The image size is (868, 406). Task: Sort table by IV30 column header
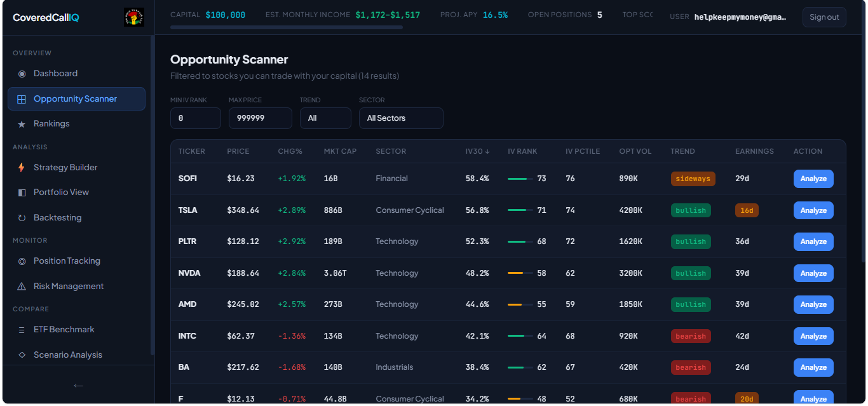click(x=477, y=151)
